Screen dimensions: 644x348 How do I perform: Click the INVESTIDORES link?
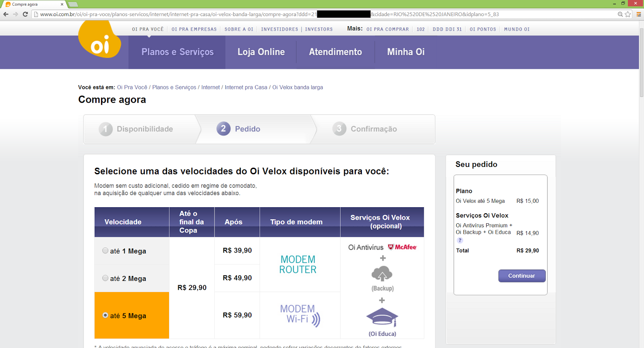279,29
